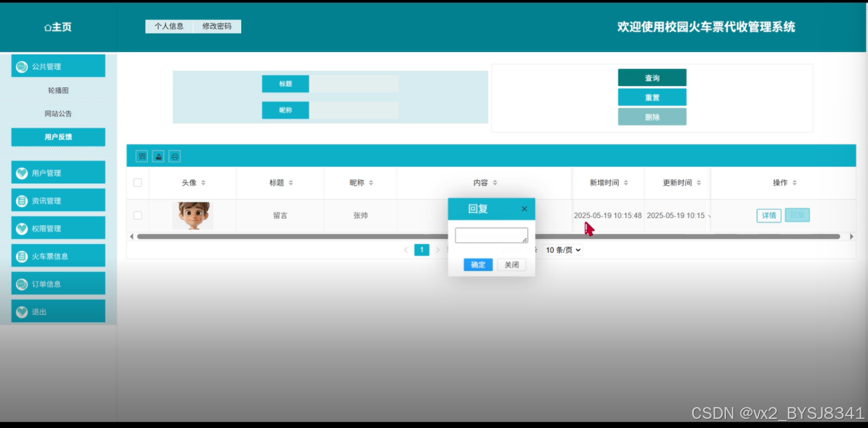
Task: Click the 火车票信息 sidebar icon
Action: coord(22,256)
